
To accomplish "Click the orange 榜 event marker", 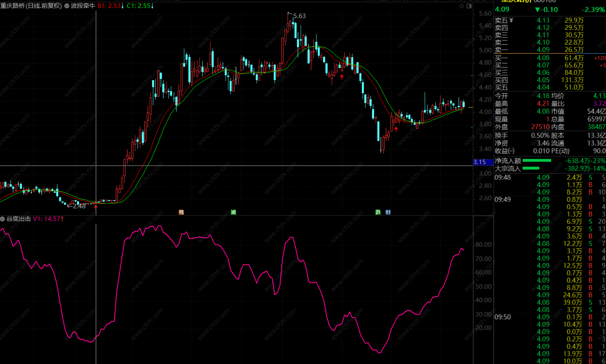I will point(181,212).
